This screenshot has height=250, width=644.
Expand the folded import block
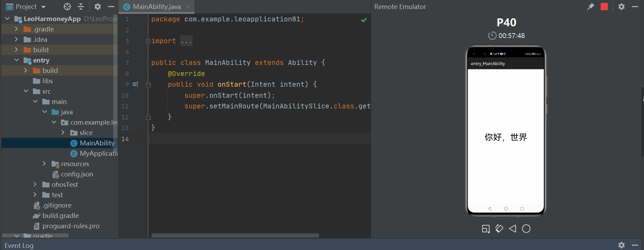(x=148, y=41)
